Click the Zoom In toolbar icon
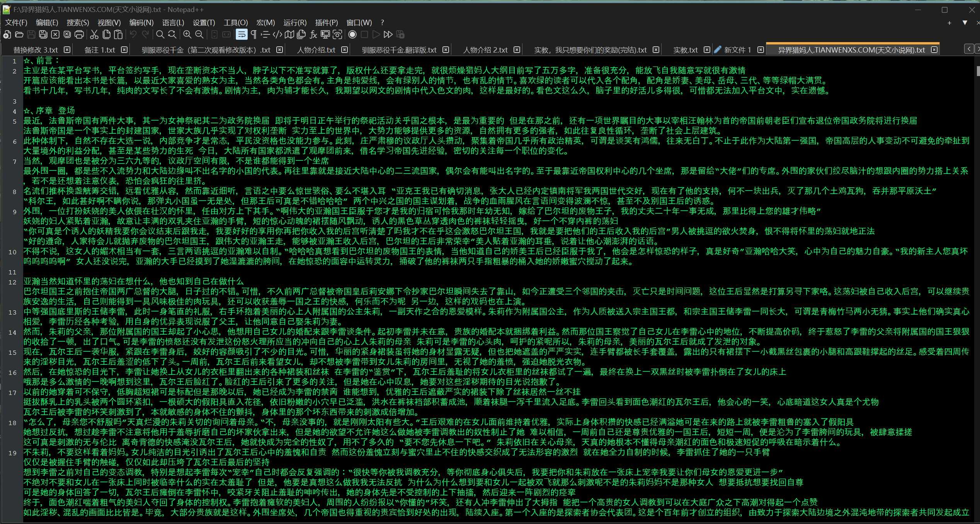The height and width of the screenshot is (524, 980). (187, 35)
